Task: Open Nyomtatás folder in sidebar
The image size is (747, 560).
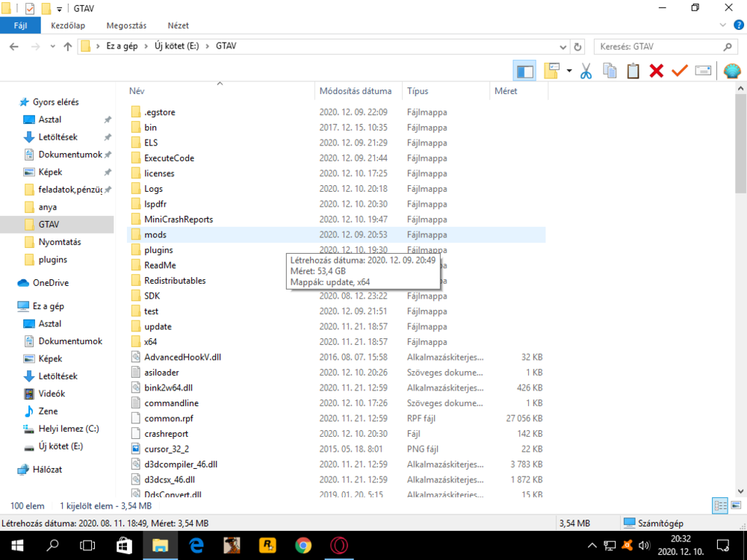Action: pyautogui.click(x=60, y=242)
